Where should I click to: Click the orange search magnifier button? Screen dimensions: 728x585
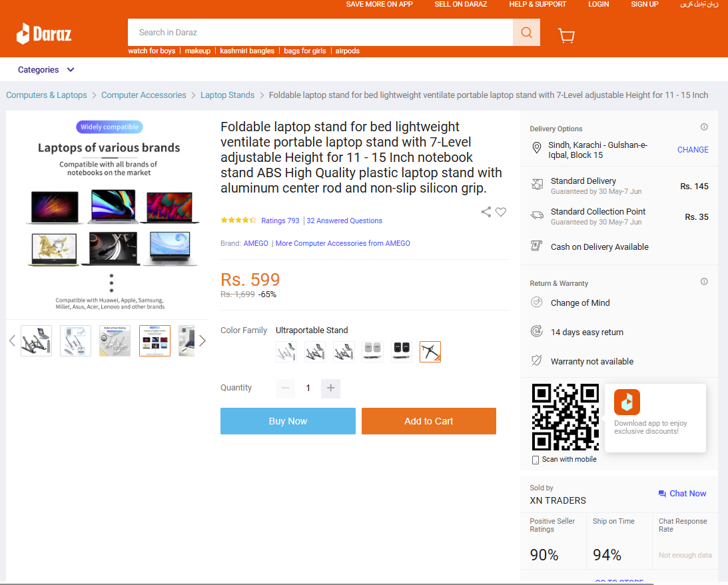526,33
